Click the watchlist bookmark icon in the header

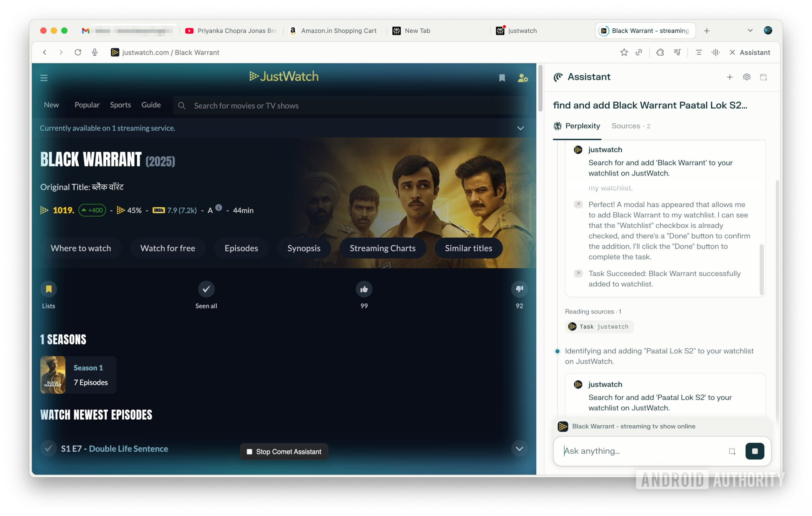point(502,78)
